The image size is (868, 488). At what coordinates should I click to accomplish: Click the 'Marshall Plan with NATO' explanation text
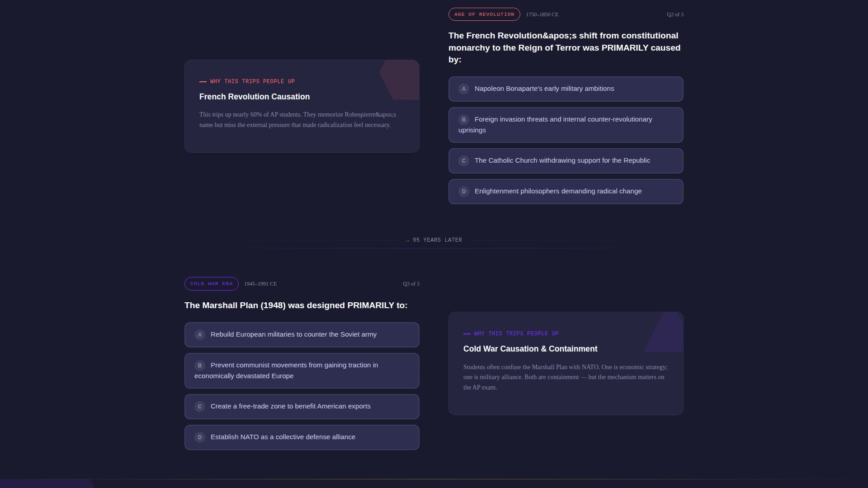pos(565,377)
